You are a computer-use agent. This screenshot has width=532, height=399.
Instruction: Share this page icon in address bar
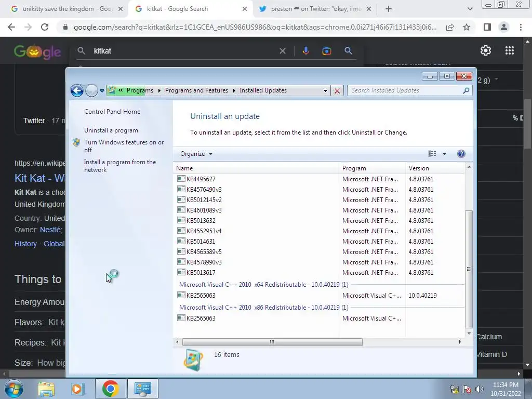tap(450, 27)
